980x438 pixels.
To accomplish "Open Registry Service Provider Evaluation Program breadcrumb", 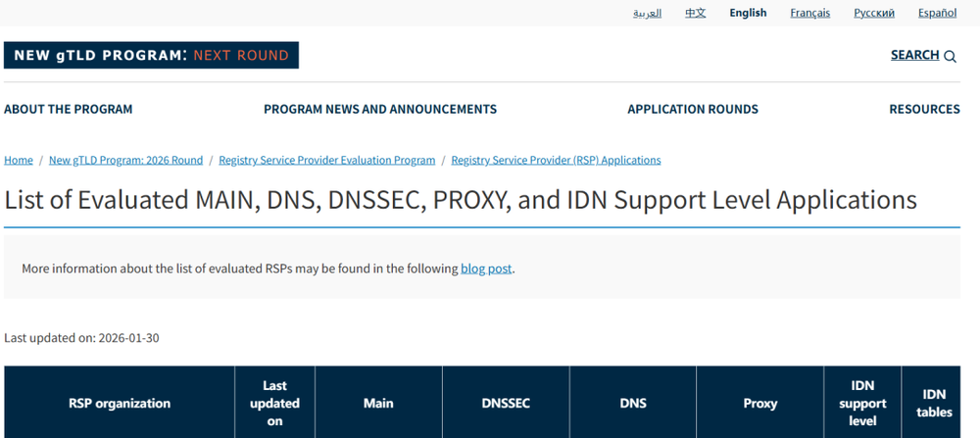I will pyautogui.click(x=326, y=160).
